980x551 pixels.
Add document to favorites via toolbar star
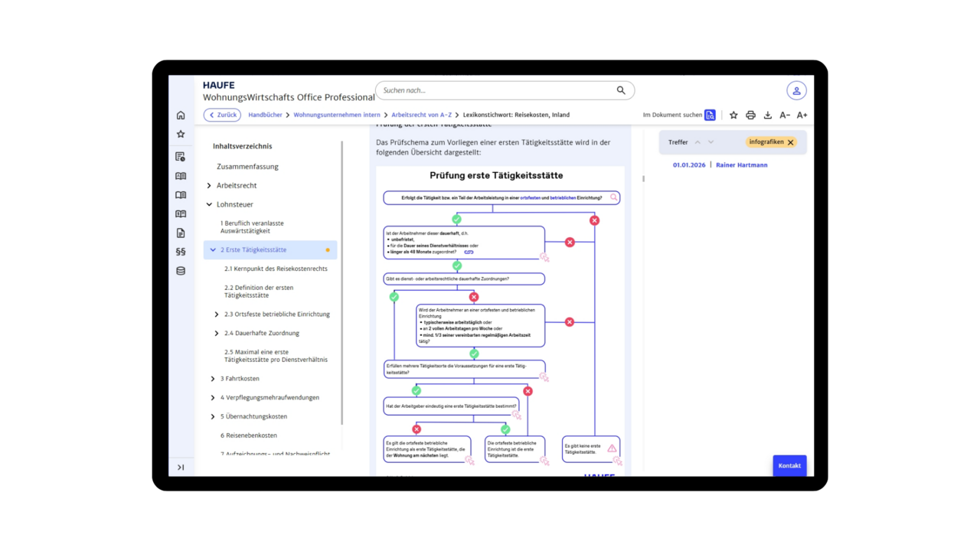click(x=733, y=116)
